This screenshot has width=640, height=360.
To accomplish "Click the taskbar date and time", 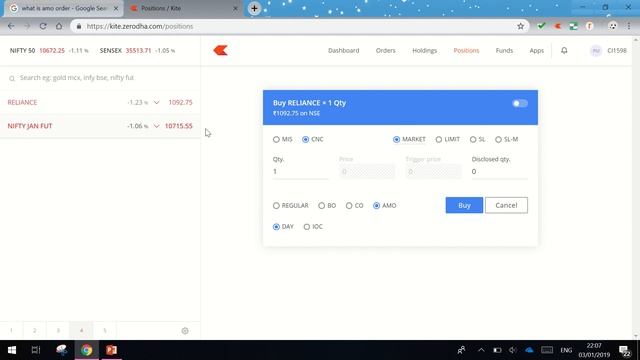I will [594, 350].
